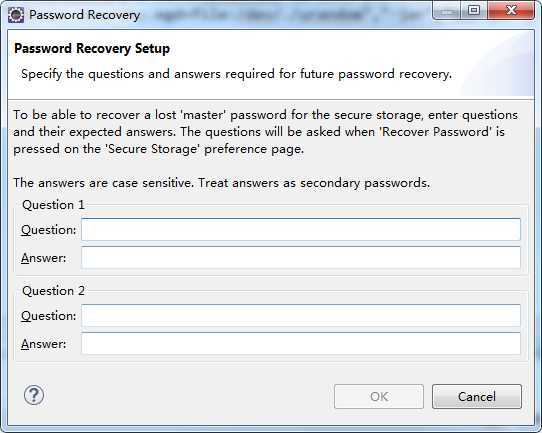Screen dimensions: 542x433
Task: Click the case sensitive answers notice text
Action: pyautogui.click(x=222, y=183)
